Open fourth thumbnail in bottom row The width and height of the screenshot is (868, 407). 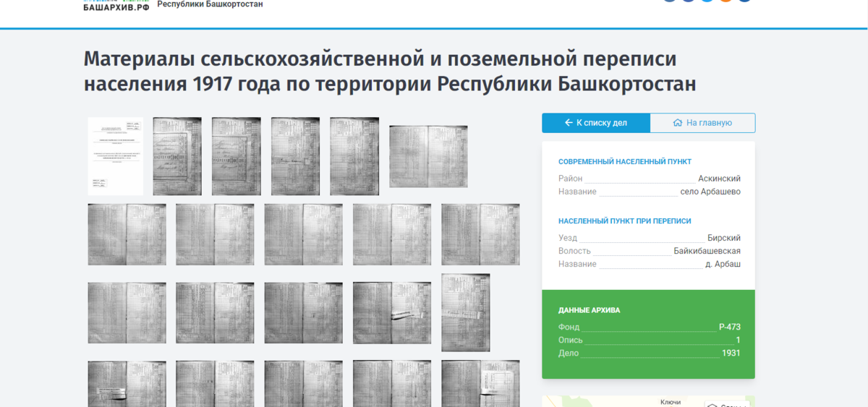point(392,384)
